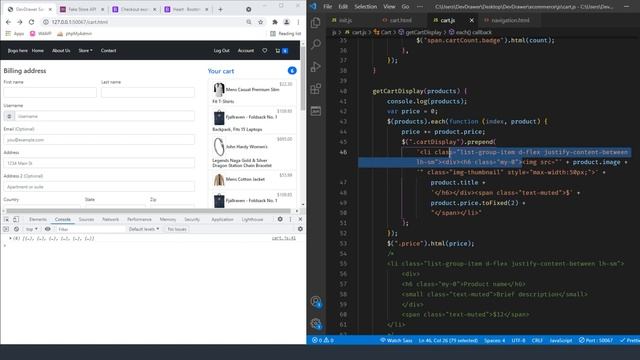Open the VS Code View menu
This screenshot has height=360, width=640.
389,7
